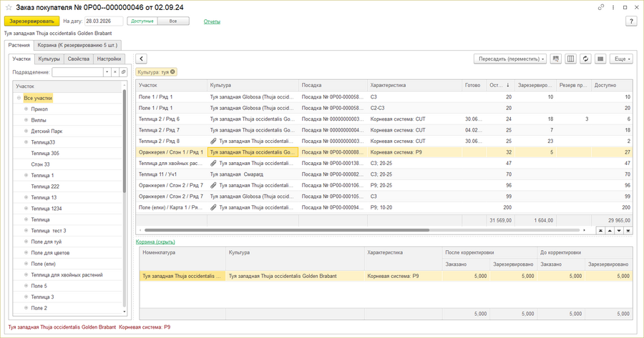The width and height of the screenshot is (644, 338).
Task: Open the 'Культуры' tab
Action: coord(49,59)
